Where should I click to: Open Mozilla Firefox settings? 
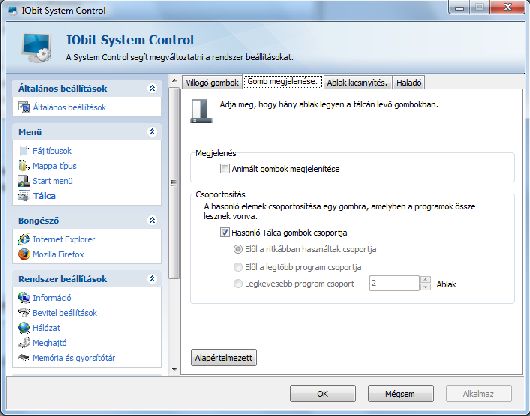pyautogui.click(x=58, y=254)
